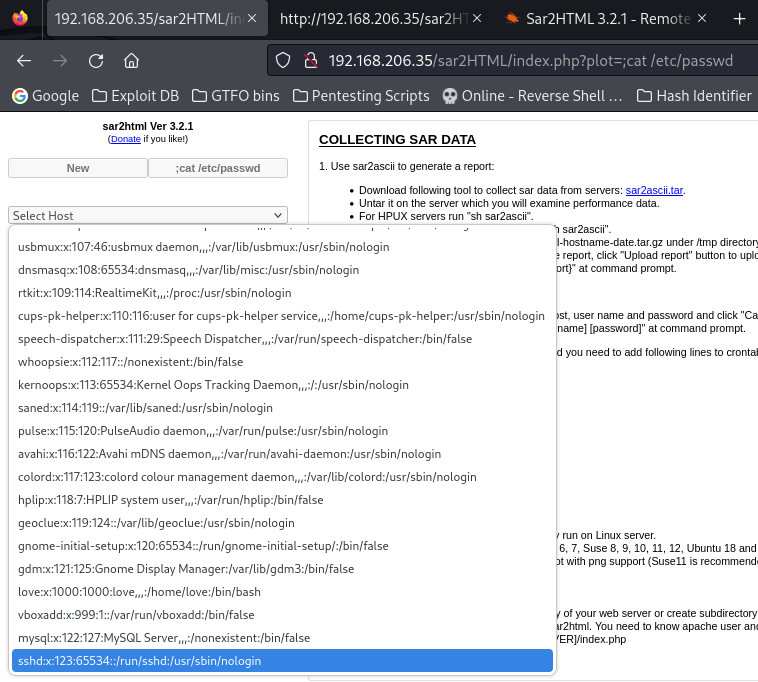Reload the current page
The image size is (758, 682).
96,60
